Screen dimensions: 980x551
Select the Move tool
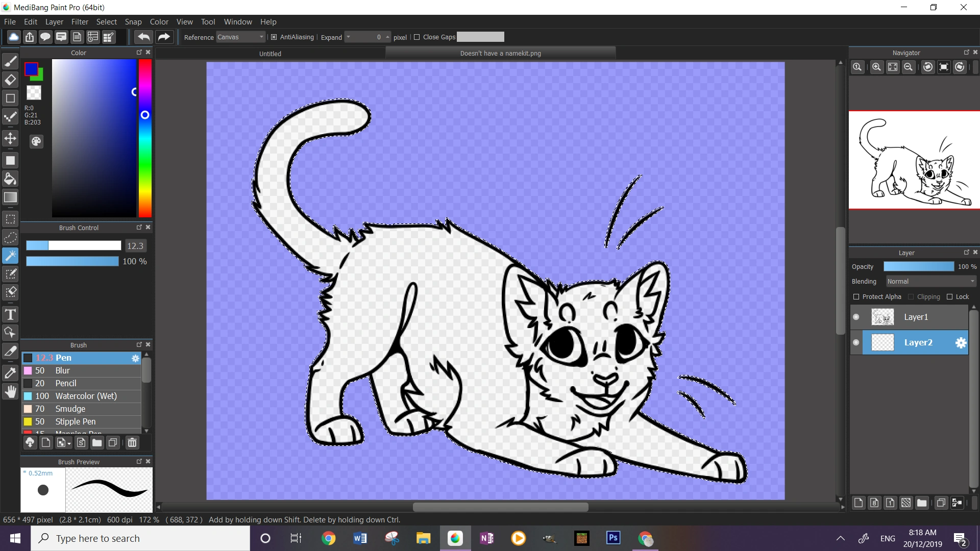[x=10, y=139]
